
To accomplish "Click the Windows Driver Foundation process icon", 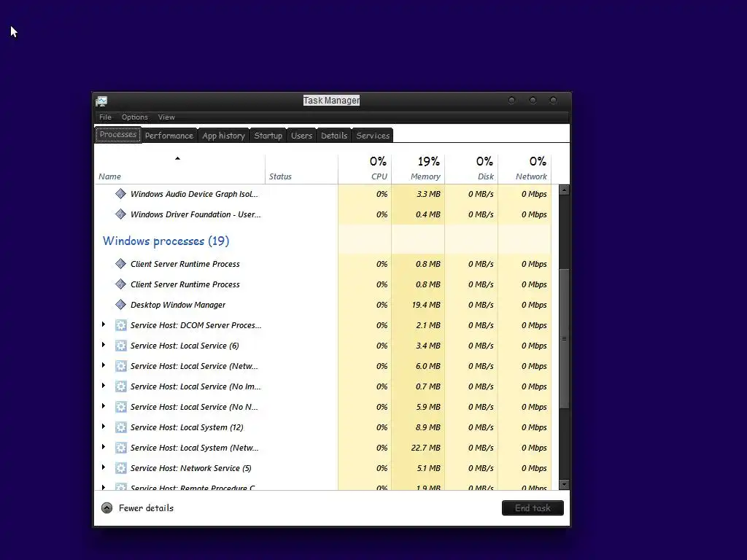I will click(120, 214).
